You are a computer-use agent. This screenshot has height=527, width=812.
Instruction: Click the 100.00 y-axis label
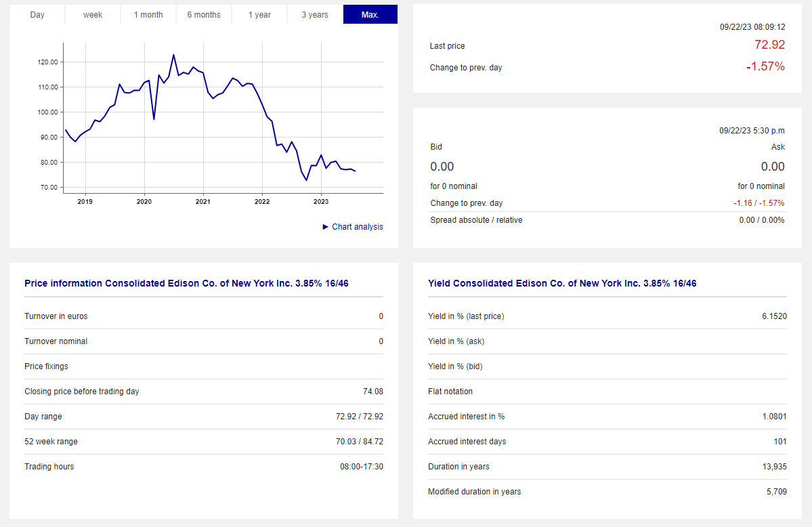point(47,112)
